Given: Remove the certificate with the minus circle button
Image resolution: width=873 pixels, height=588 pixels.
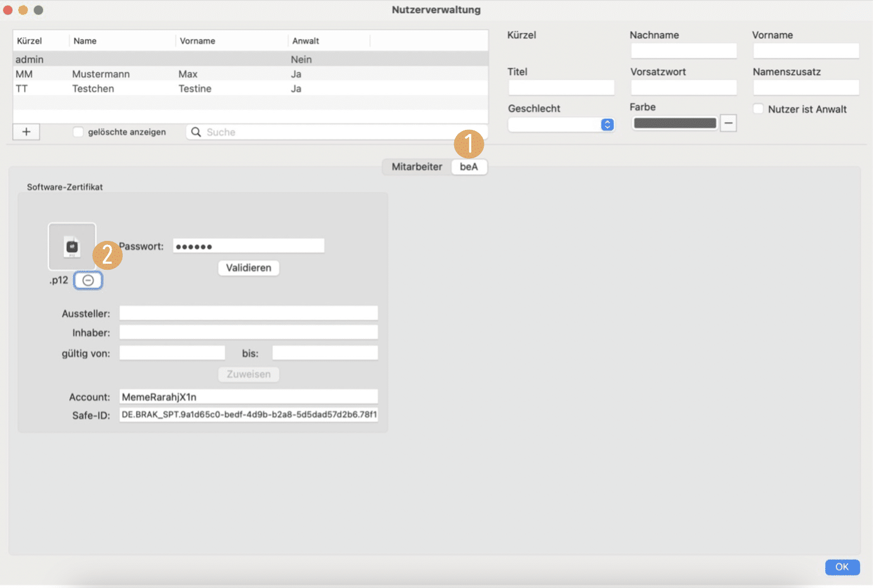Looking at the screenshot, I should tap(88, 280).
